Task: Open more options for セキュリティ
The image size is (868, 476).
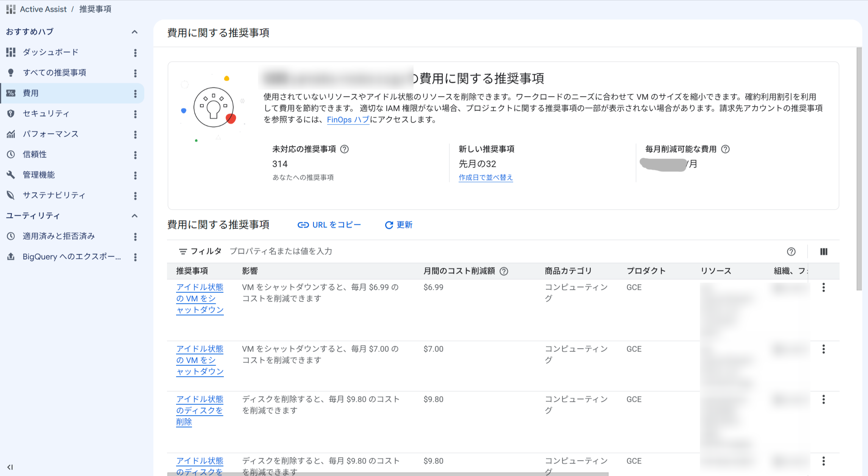Action: click(x=135, y=114)
